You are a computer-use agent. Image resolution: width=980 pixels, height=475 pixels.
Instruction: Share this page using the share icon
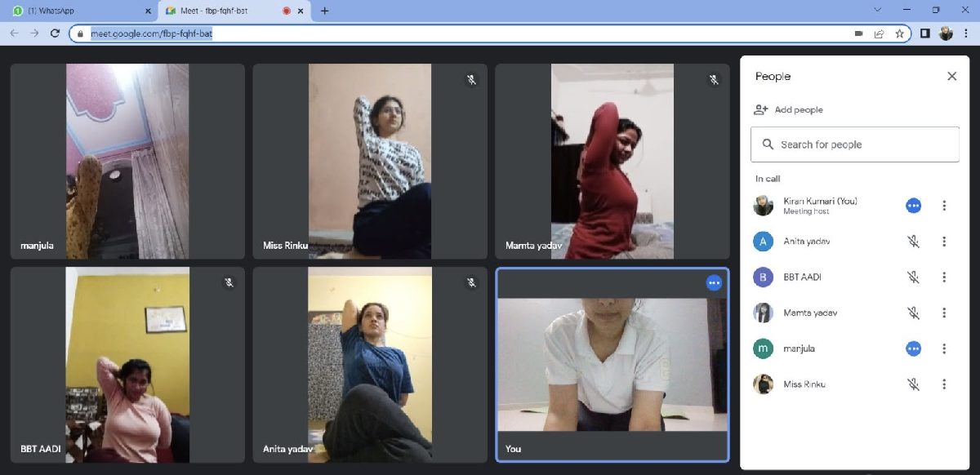[x=879, y=33]
